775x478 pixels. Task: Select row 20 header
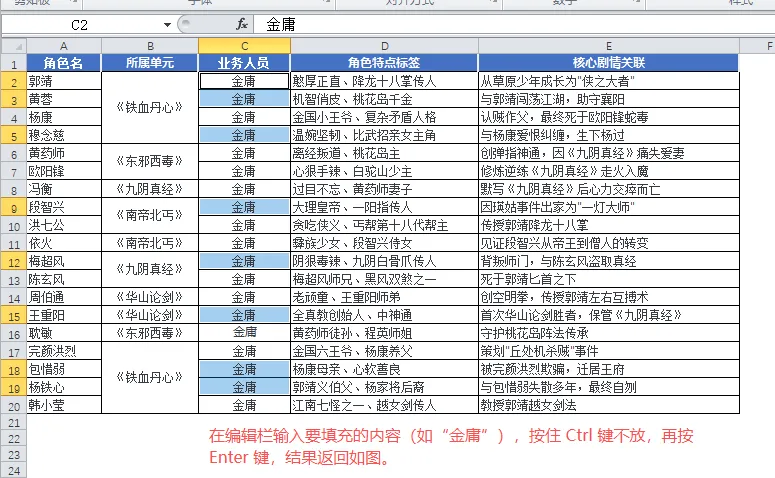pyautogui.click(x=14, y=406)
